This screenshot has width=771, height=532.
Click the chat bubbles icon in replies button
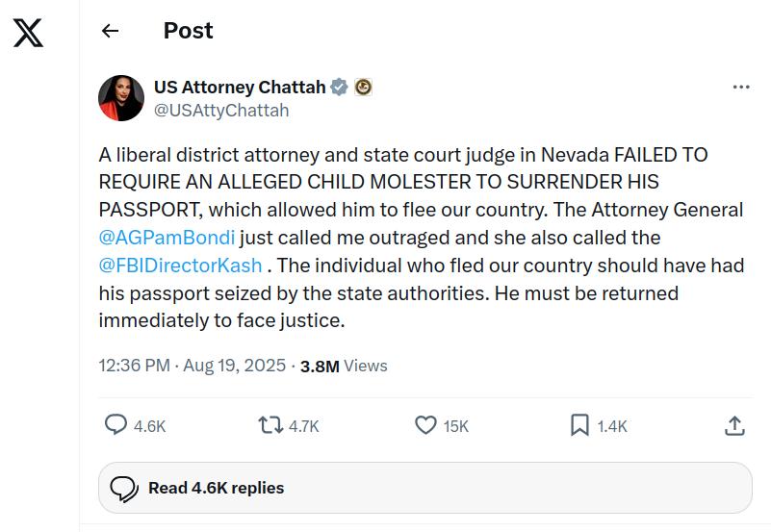124,488
